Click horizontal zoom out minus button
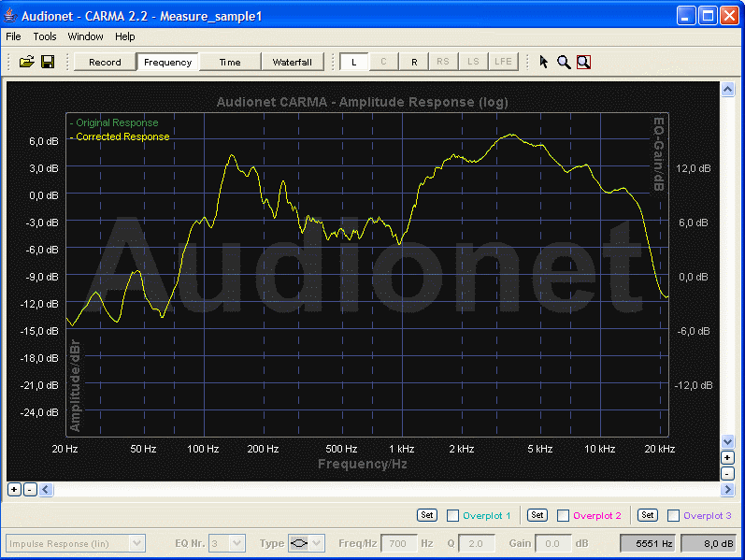This screenshot has width=745, height=560. [x=30, y=489]
